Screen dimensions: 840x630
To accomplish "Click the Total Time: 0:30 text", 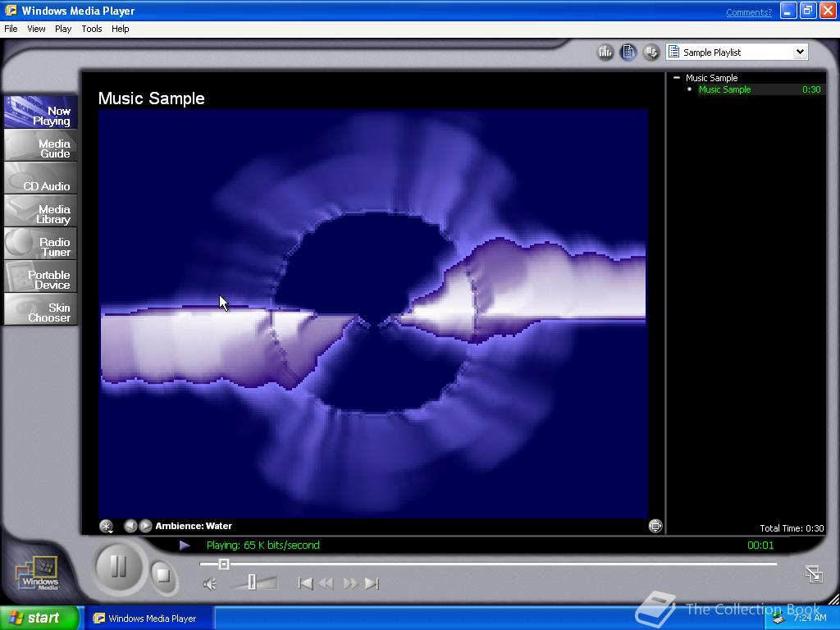I will [x=792, y=528].
